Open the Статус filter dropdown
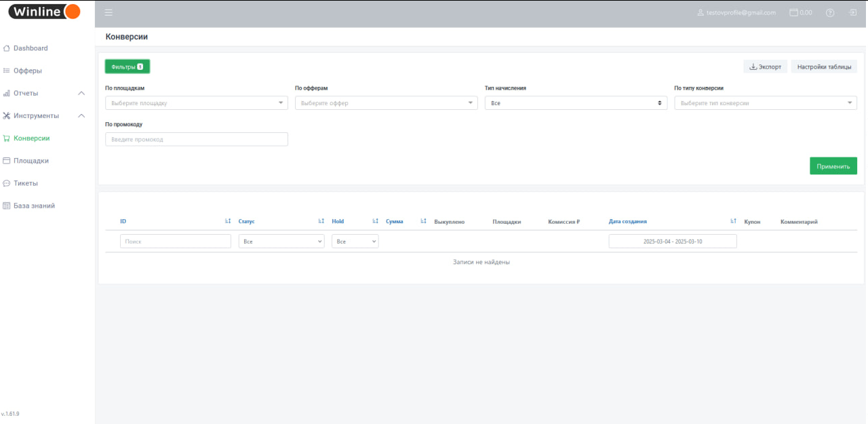This screenshot has width=868, height=424. click(x=281, y=242)
